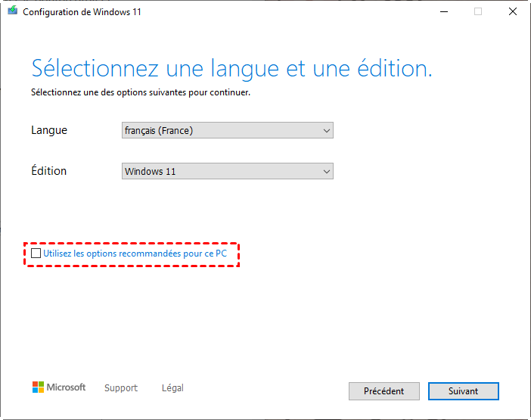
Task: Click the 'Édition' field label
Action: pos(49,171)
